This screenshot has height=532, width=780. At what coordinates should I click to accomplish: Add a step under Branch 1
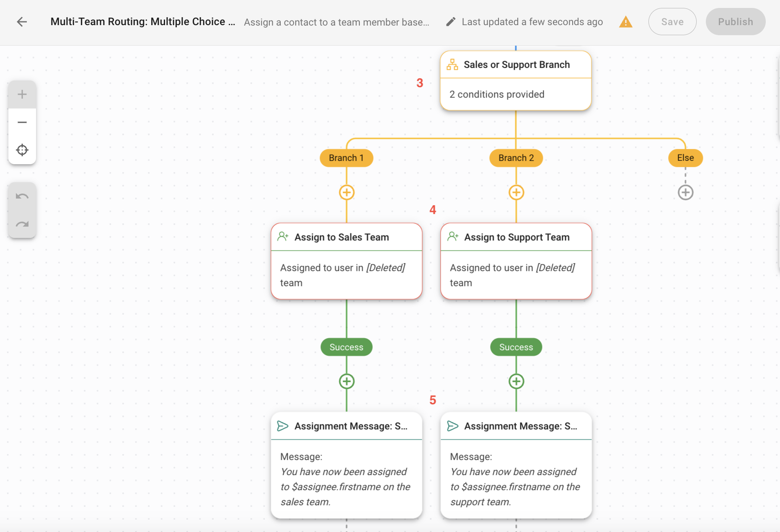coord(346,193)
